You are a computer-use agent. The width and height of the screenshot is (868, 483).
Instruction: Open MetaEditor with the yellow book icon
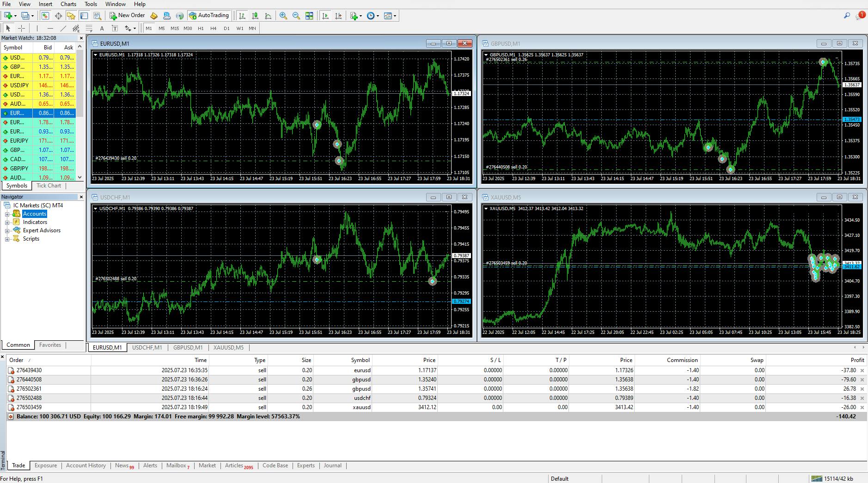[154, 16]
